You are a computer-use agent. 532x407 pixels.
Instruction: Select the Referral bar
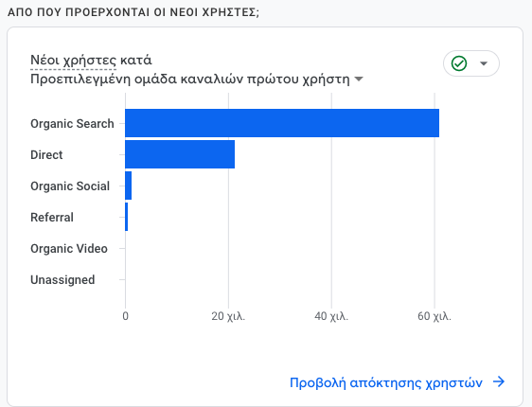pos(127,217)
